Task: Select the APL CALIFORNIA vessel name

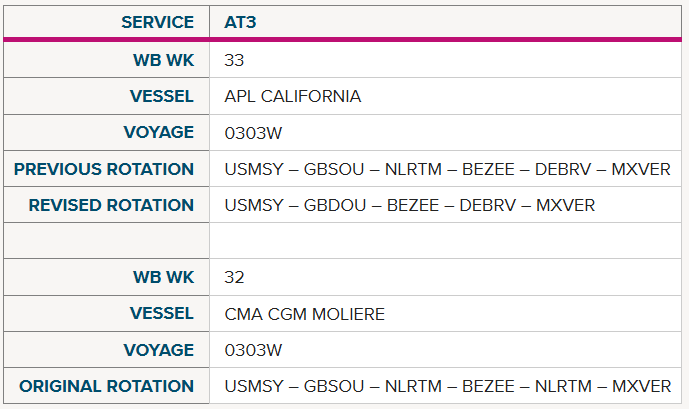Action: (293, 96)
